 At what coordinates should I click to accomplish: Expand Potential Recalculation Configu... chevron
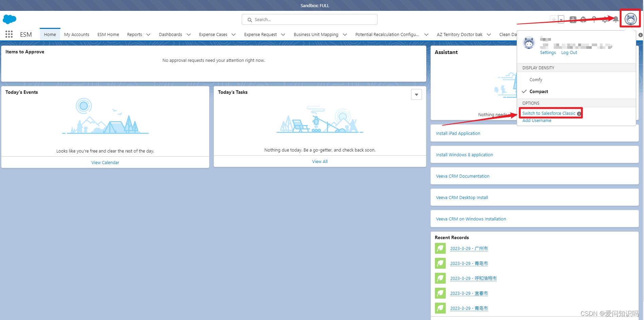coord(426,35)
